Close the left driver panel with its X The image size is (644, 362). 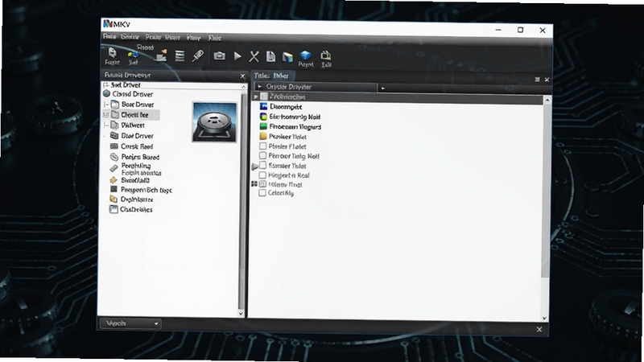tap(242, 76)
